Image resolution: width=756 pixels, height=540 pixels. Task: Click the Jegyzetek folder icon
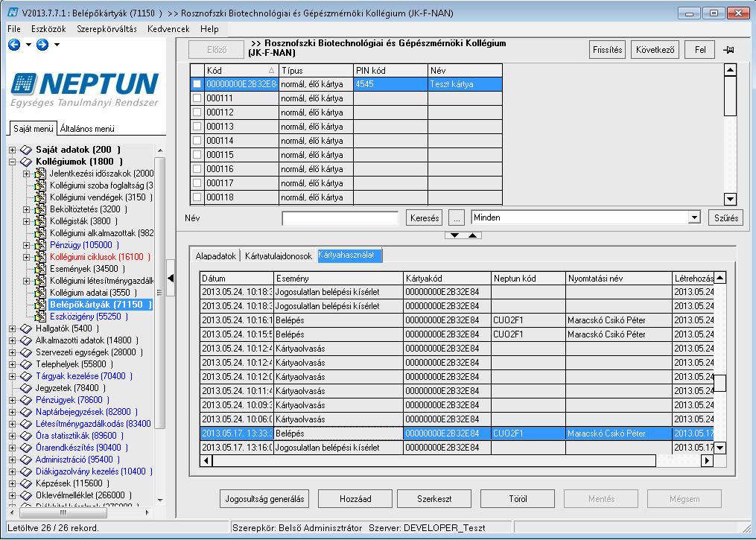[x=25, y=388]
